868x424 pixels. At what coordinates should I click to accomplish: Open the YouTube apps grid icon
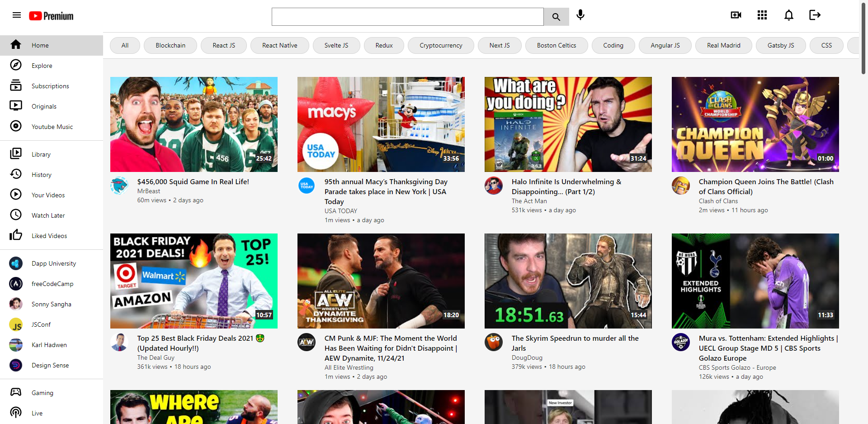pos(762,15)
